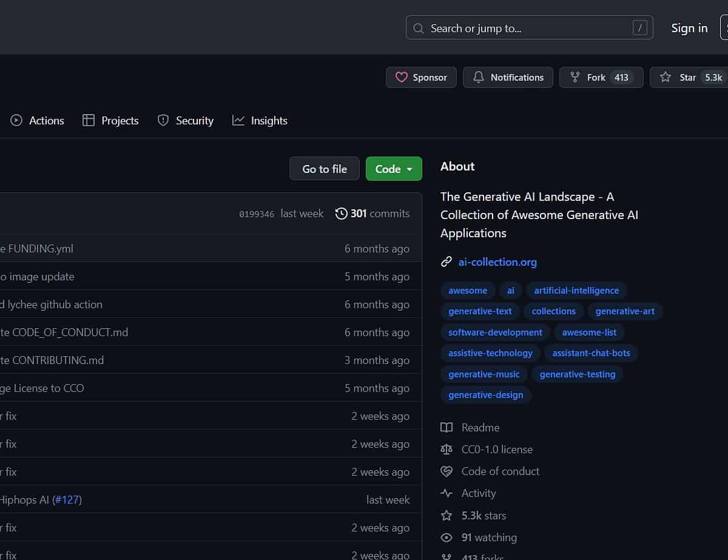Screen dimensions: 728x560
Task: Click the eye icon beside 91 watching
Action: (447, 537)
